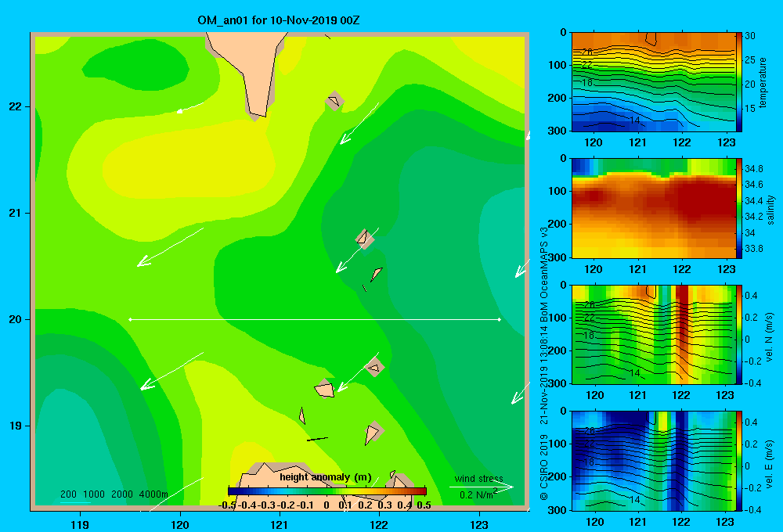Open the salinity depth section plot

click(653, 208)
